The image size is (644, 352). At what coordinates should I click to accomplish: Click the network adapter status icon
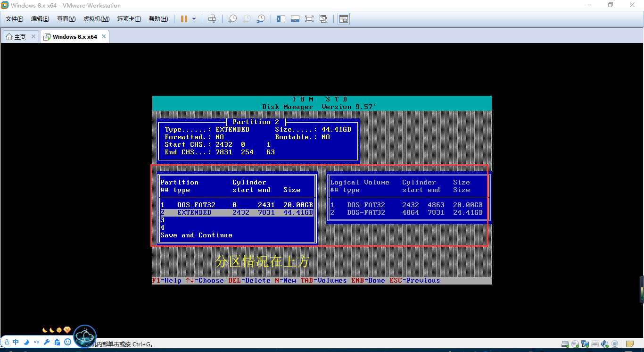pos(585,344)
